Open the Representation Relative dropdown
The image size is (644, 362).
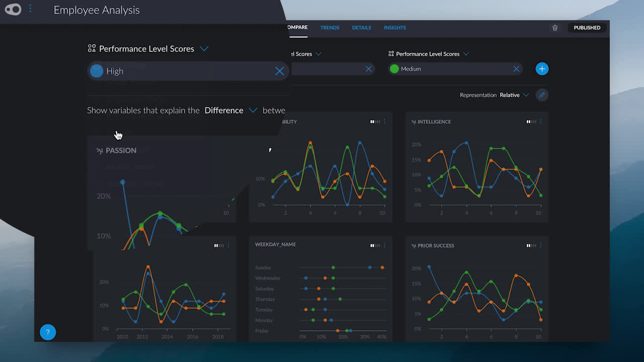(525, 95)
